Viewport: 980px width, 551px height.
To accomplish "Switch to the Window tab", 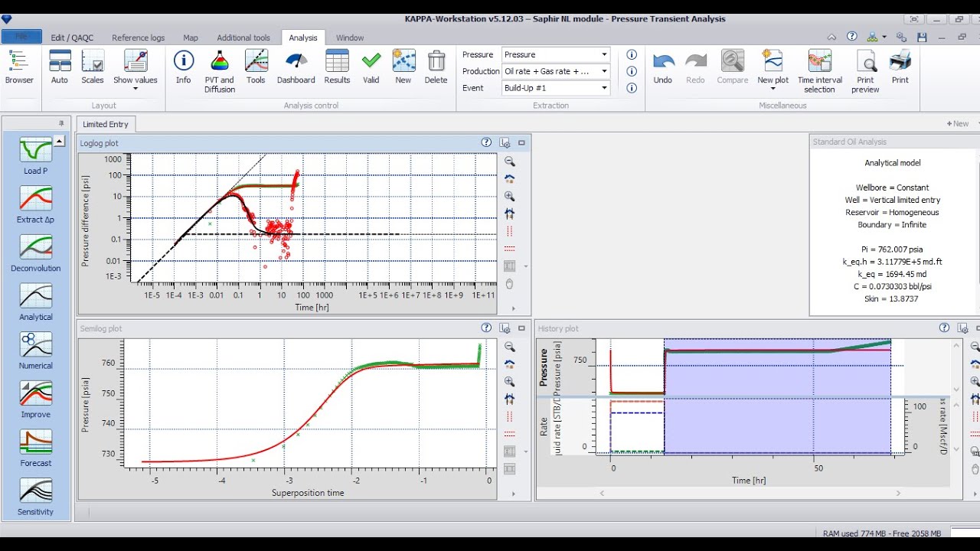I will [x=350, y=37].
